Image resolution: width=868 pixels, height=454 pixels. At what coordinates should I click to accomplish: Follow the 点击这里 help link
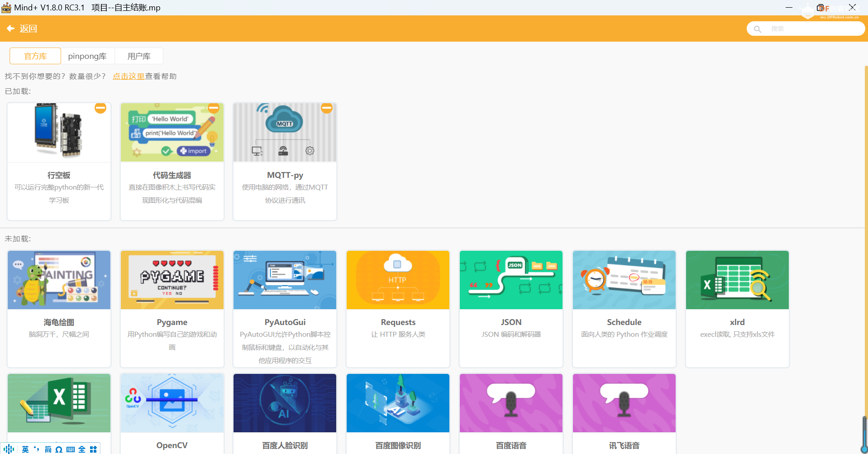click(x=129, y=76)
